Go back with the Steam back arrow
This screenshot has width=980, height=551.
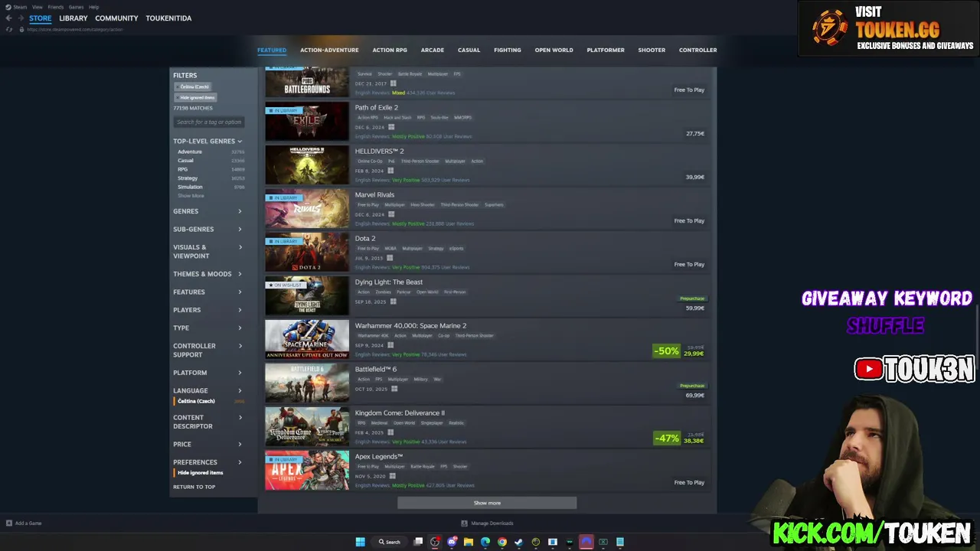(x=8, y=18)
